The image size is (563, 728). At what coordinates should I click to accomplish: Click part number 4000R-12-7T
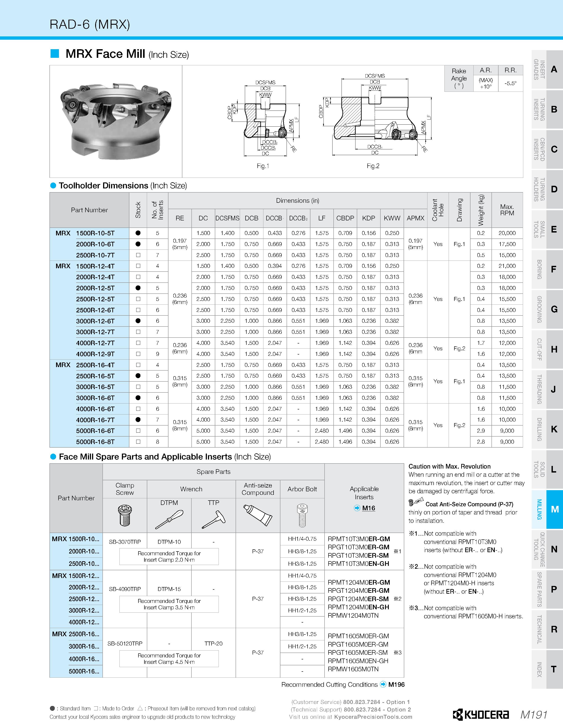click(x=95, y=343)
